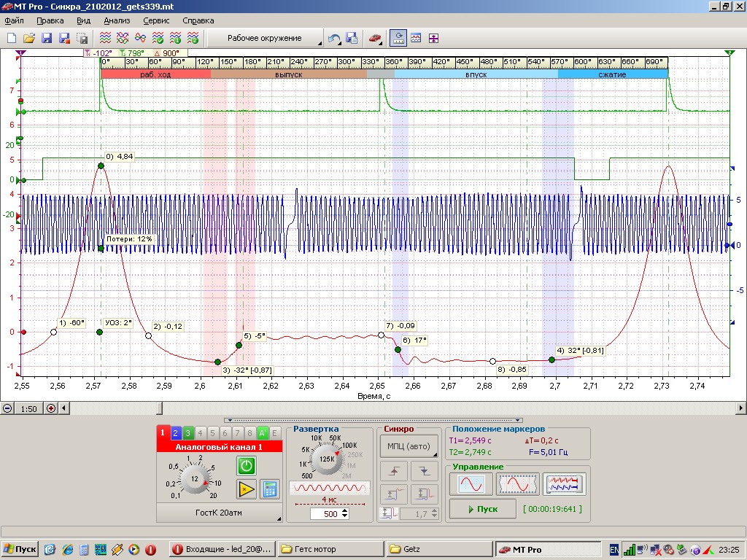Click the Open file folder icon
Image resolution: width=747 pixels, height=560 pixels.
[x=29, y=38]
